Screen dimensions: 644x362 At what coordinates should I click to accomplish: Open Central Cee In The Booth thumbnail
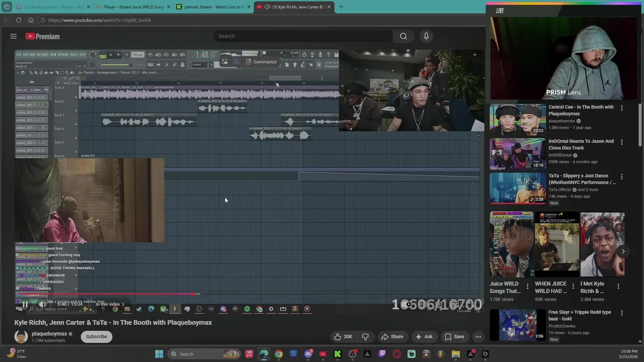click(x=518, y=120)
